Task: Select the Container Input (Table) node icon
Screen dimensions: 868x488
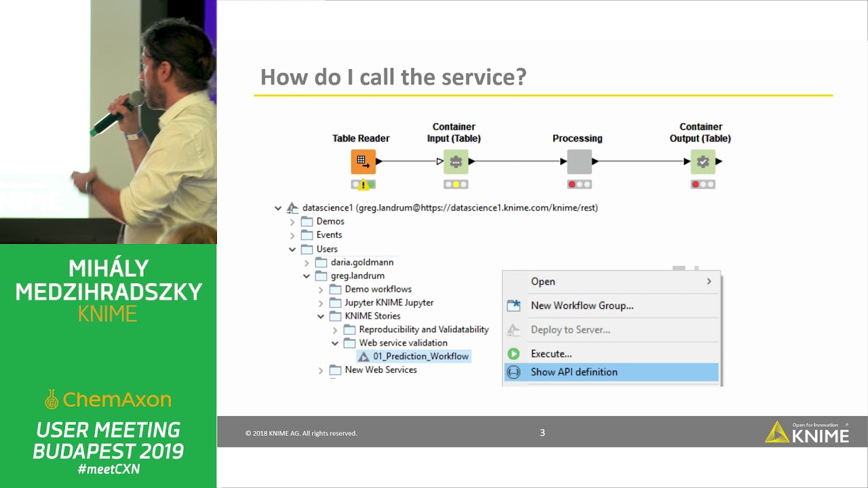Action: (x=456, y=162)
